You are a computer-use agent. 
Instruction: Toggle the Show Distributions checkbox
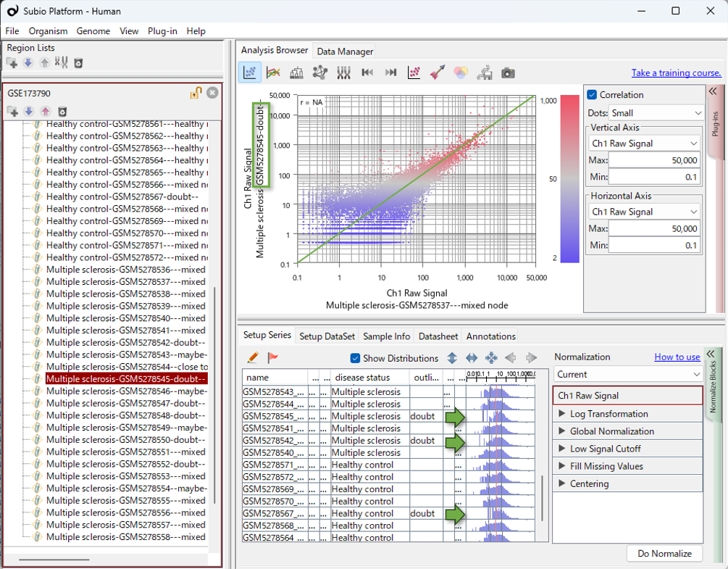pos(354,358)
